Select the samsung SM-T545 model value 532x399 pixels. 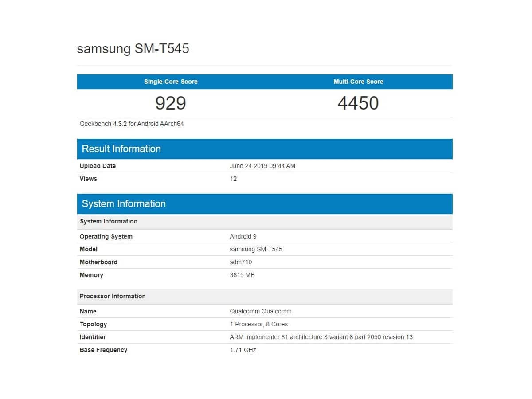tap(256, 249)
